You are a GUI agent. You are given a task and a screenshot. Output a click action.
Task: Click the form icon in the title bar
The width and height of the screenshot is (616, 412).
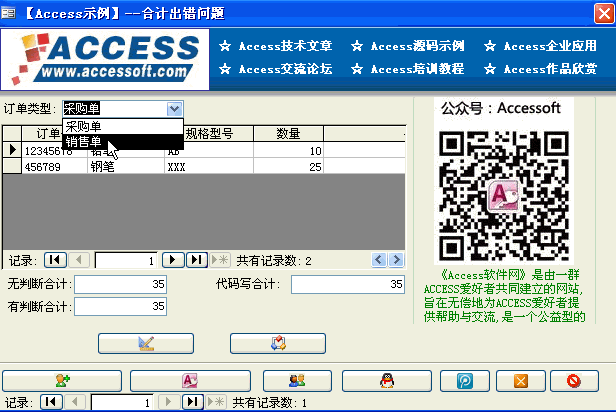8,14
